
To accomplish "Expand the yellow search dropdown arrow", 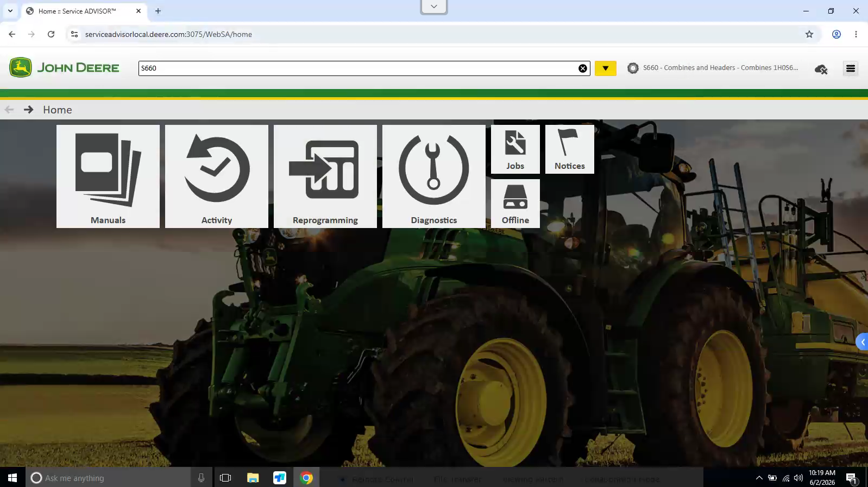I will coord(606,68).
